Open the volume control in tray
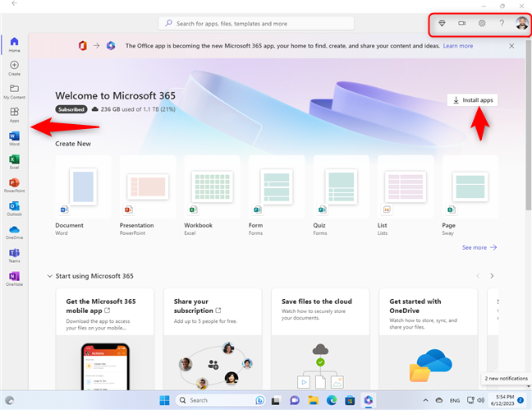 click(x=481, y=400)
